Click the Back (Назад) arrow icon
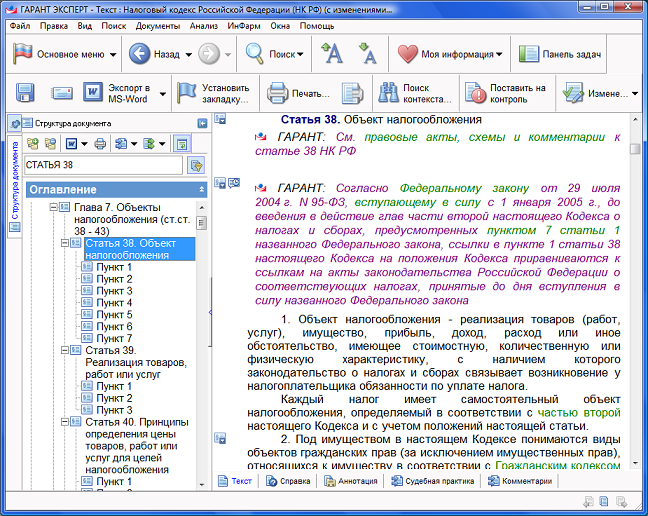 [x=140, y=54]
